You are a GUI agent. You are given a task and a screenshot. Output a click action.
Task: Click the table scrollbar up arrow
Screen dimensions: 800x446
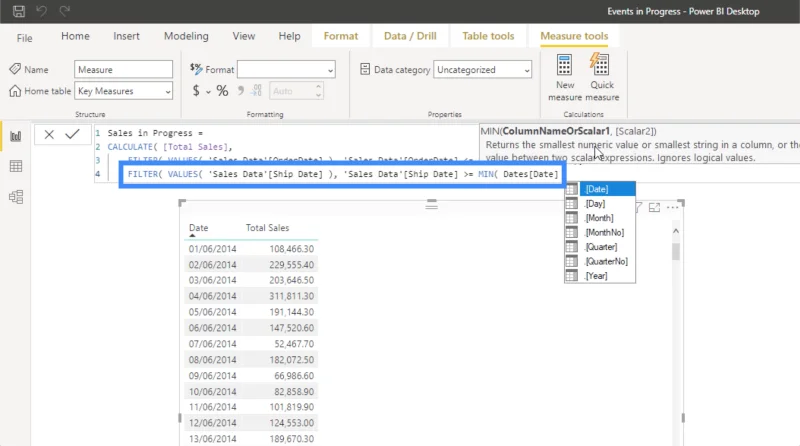pos(676,231)
